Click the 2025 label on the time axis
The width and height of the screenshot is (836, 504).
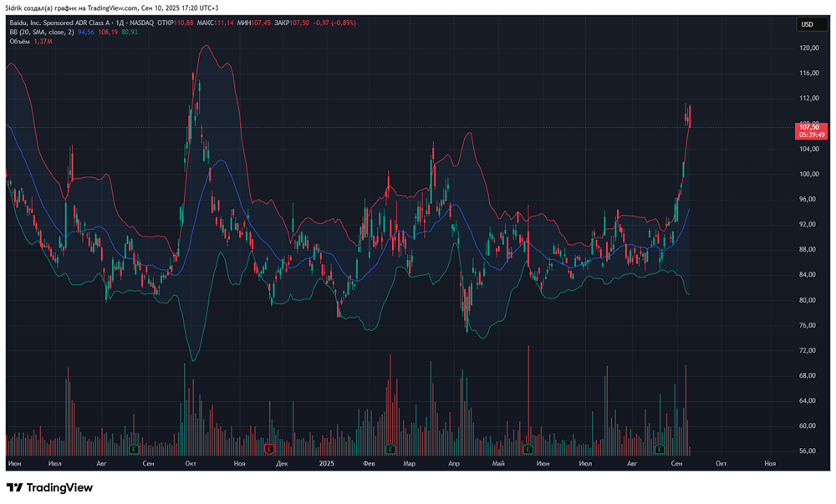(325, 462)
